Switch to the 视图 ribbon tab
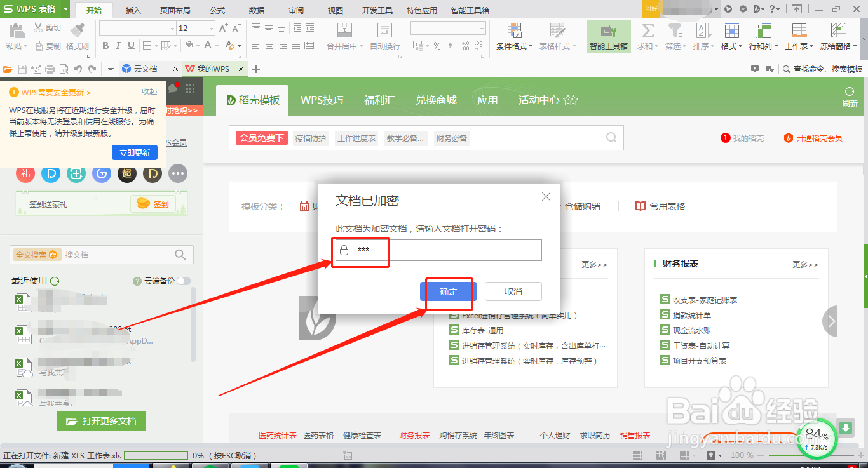This screenshot has width=868, height=468. coord(336,10)
